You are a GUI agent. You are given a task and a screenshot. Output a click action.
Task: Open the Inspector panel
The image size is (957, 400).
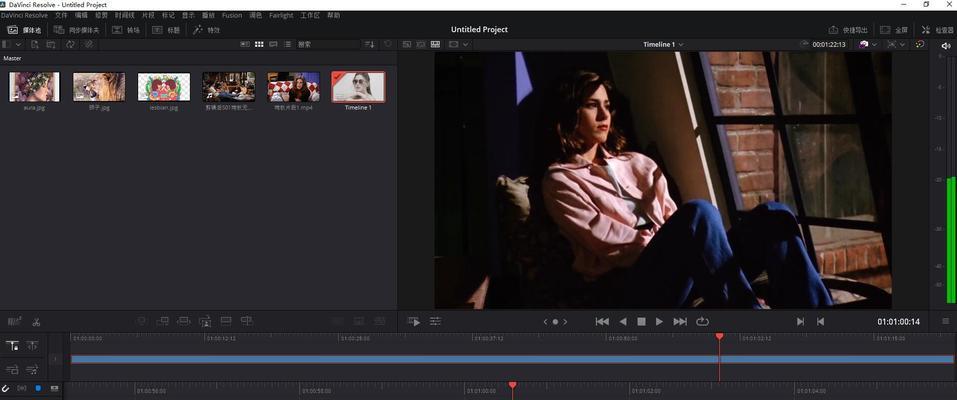coord(937,29)
